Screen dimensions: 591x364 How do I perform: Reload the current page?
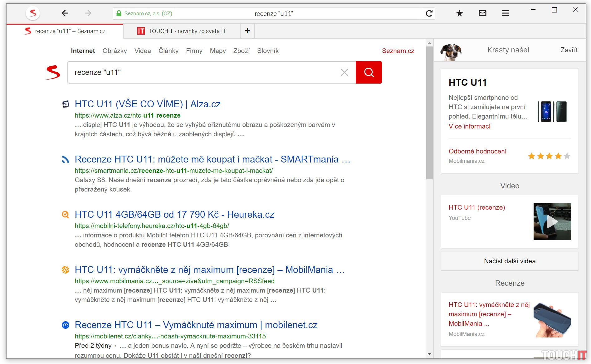[429, 13]
